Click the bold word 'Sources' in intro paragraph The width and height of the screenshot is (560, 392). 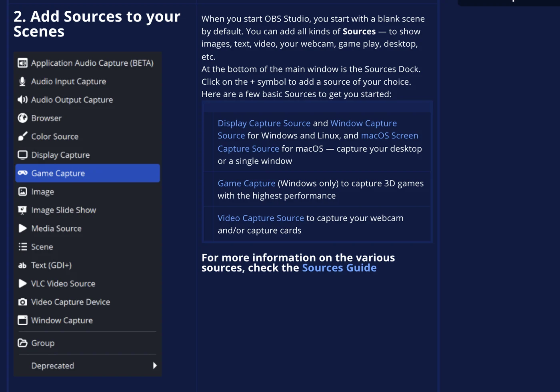coord(359,31)
